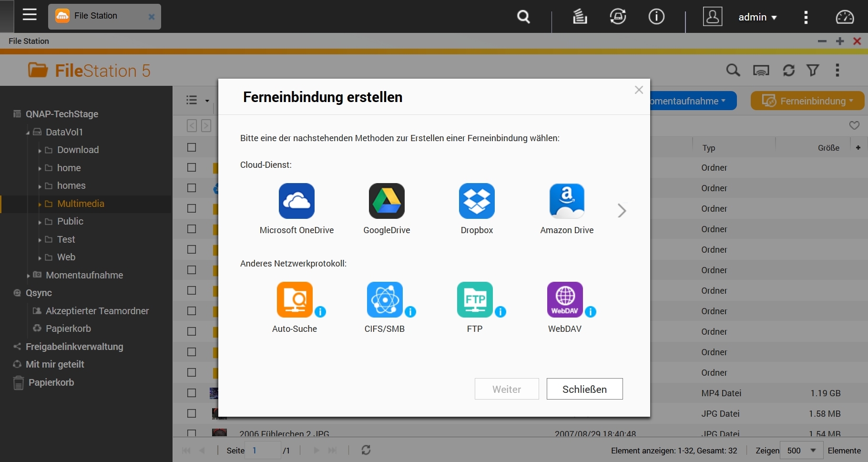The image size is (868, 462).
Task: Show info badge for CIFS/SMB
Action: (x=410, y=312)
